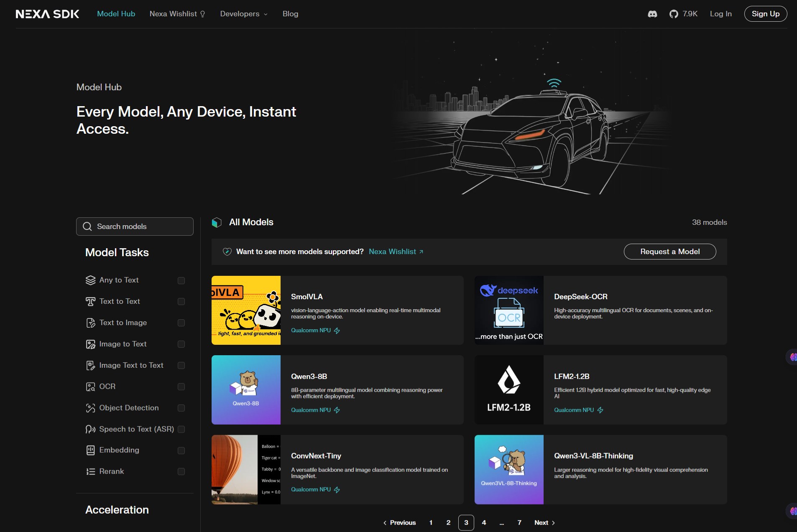Click the OCR task icon
The image size is (797, 532).
tap(90, 387)
